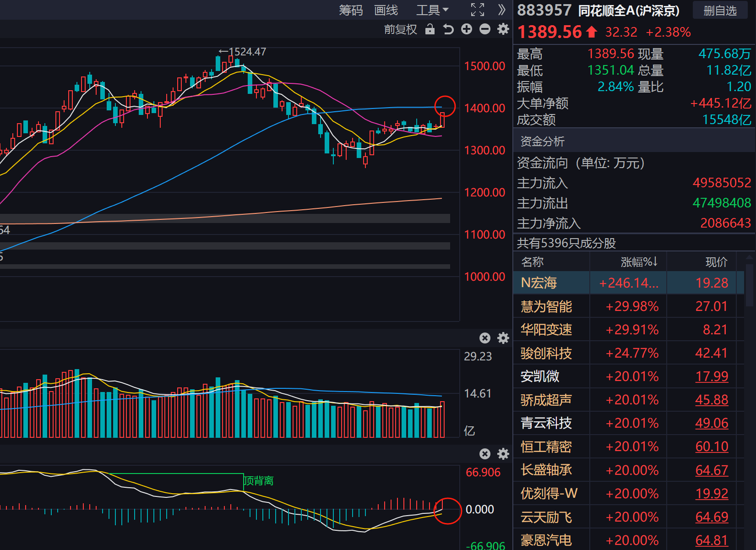Zoom in chart with plus icon
The height and width of the screenshot is (550, 756).
tap(467, 29)
